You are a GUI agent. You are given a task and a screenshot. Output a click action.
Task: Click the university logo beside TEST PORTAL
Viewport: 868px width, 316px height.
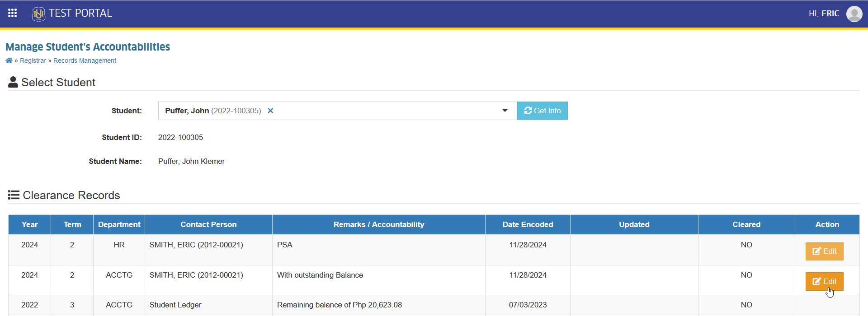tap(39, 14)
